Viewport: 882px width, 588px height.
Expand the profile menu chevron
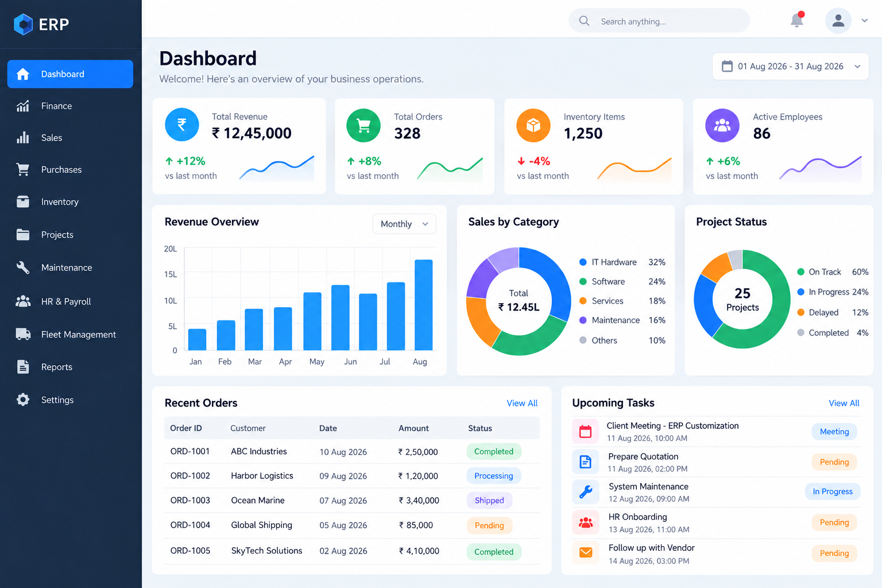click(864, 21)
